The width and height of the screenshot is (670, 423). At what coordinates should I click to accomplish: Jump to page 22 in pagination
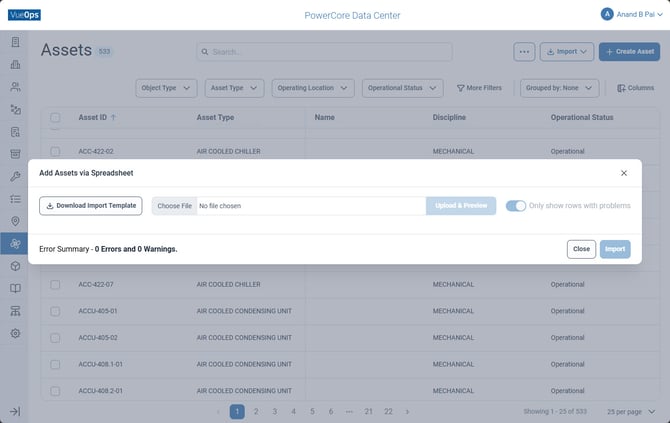coord(388,411)
